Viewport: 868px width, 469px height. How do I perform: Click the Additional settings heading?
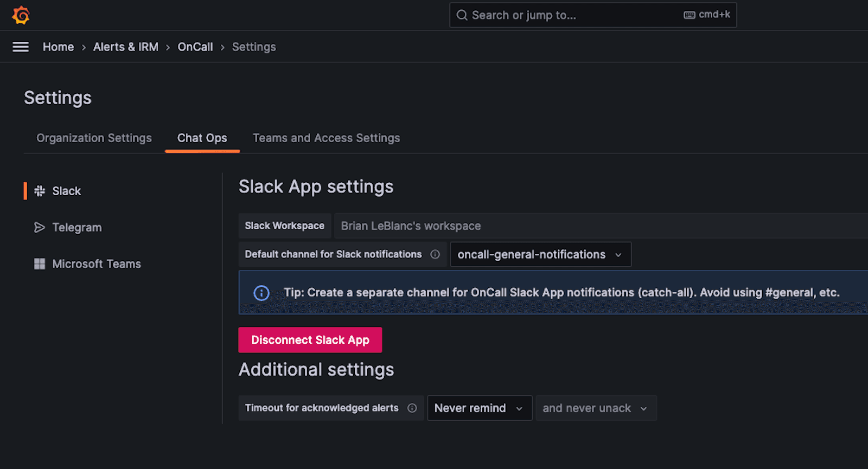coord(316,370)
